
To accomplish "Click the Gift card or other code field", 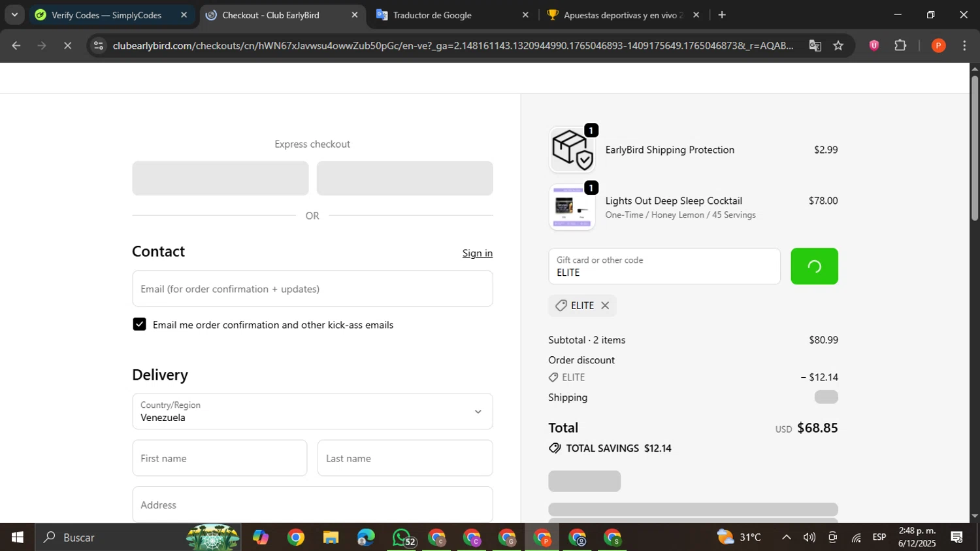I will pyautogui.click(x=664, y=266).
